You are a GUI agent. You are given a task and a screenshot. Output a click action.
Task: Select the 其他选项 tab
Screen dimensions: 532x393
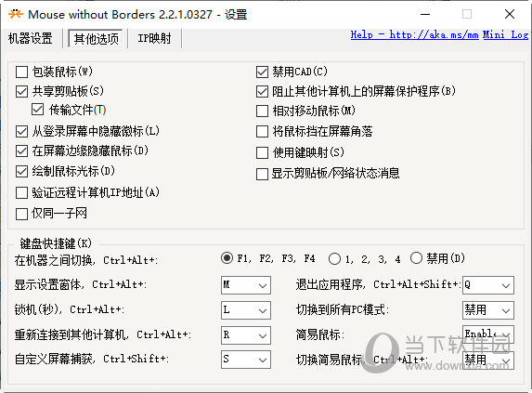tap(96, 39)
